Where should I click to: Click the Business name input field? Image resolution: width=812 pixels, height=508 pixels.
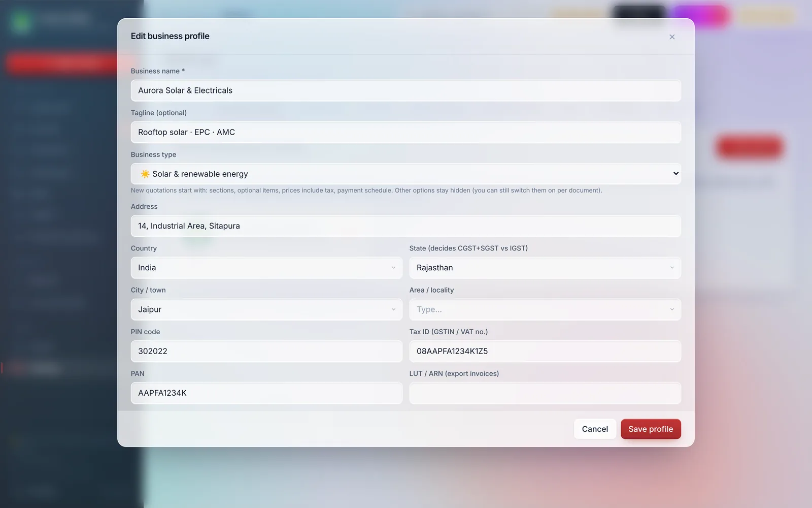(405, 90)
